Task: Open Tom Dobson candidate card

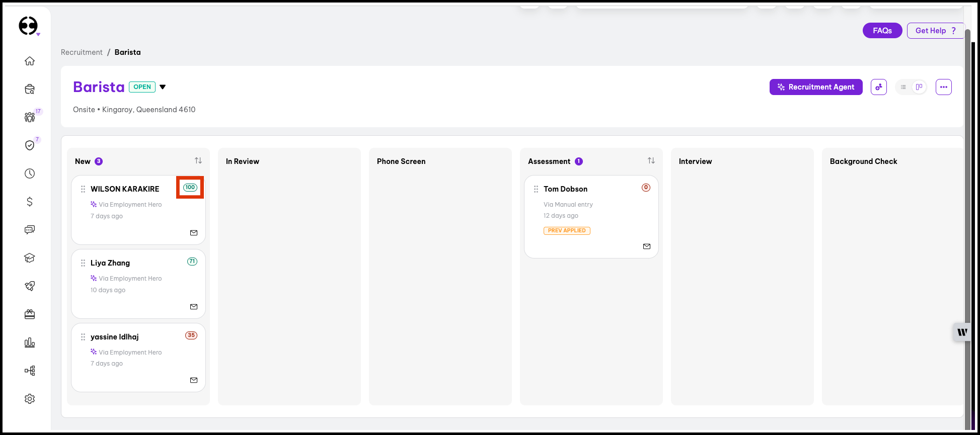Action: point(565,189)
